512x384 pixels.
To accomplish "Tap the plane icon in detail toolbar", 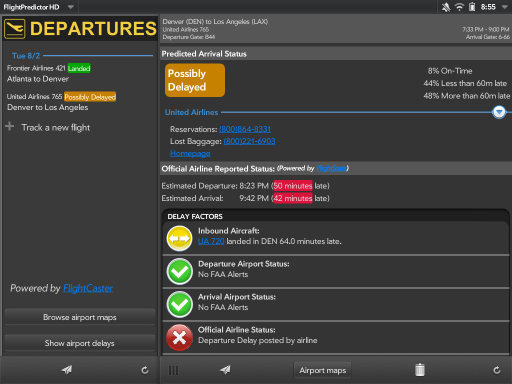I will tap(225, 370).
